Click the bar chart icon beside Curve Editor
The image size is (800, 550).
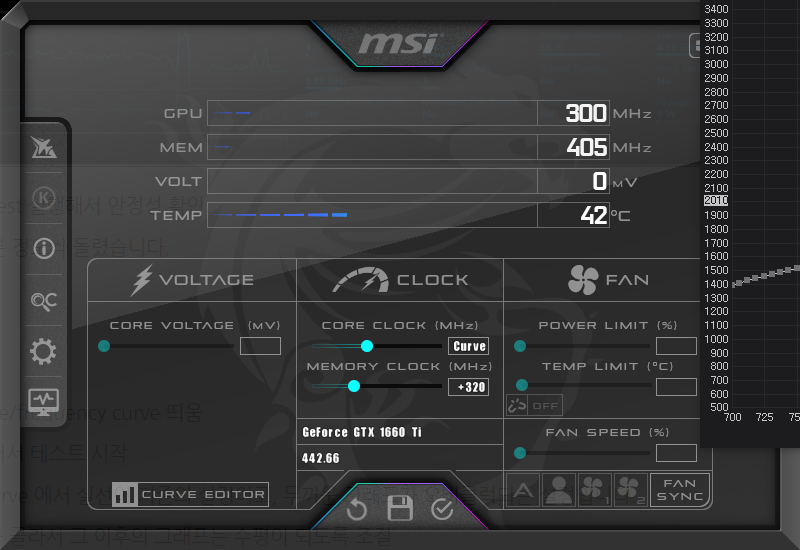124,494
